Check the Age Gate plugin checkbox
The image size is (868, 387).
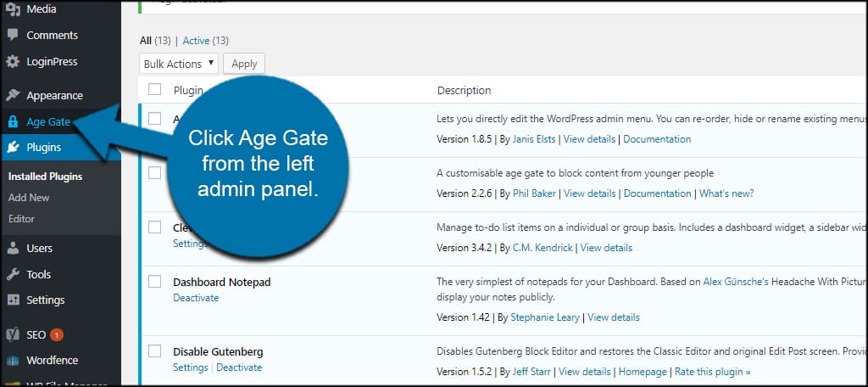tap(155, 172)
